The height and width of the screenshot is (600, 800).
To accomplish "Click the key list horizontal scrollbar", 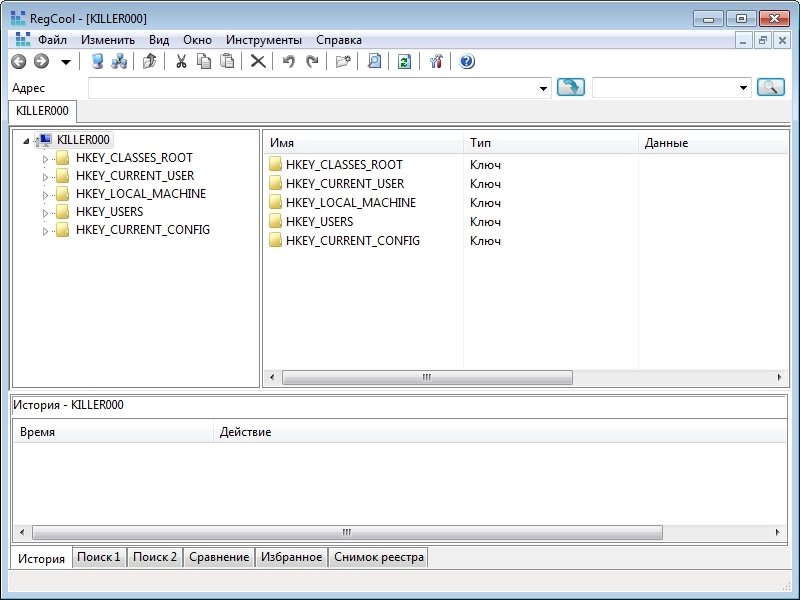I will pos(427,378).
